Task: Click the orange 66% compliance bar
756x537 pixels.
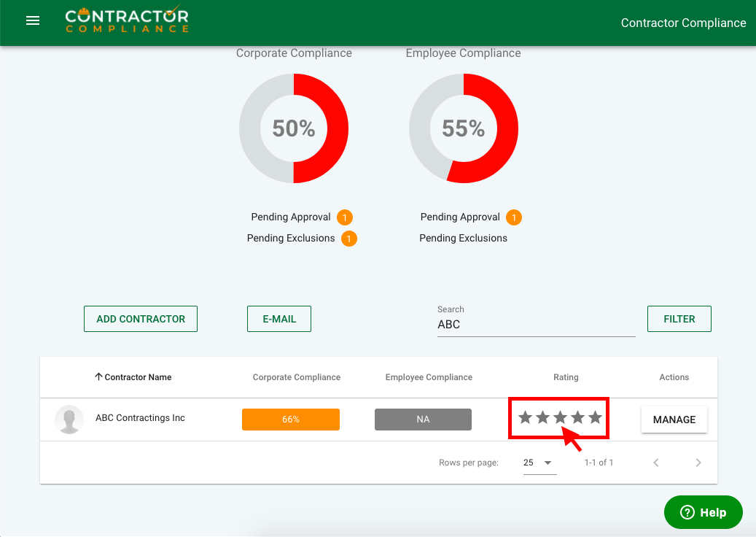Action: coord(291,420)
